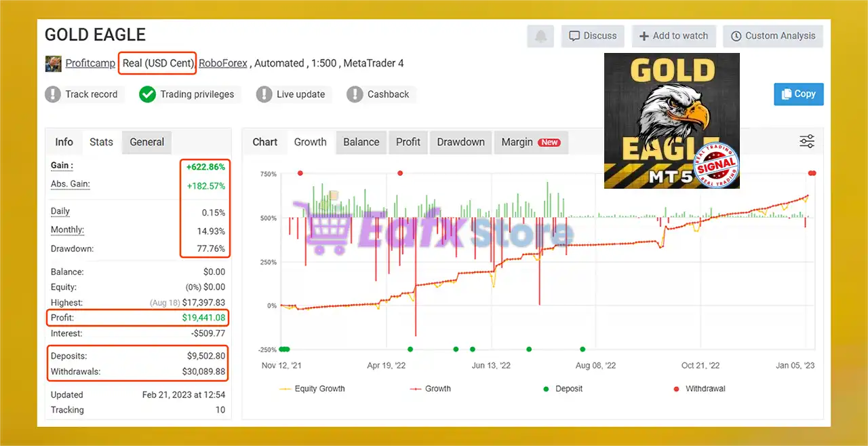This screenshot has width=868, height=446.
Task: Toggle Withdrawal legend series
Action: [698, 389]
